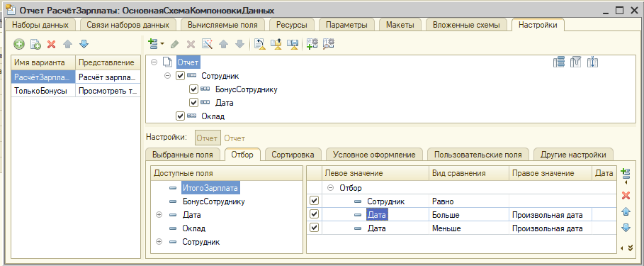Select Оклад in available fields list
644x266 pixels.
pos(193,228)
